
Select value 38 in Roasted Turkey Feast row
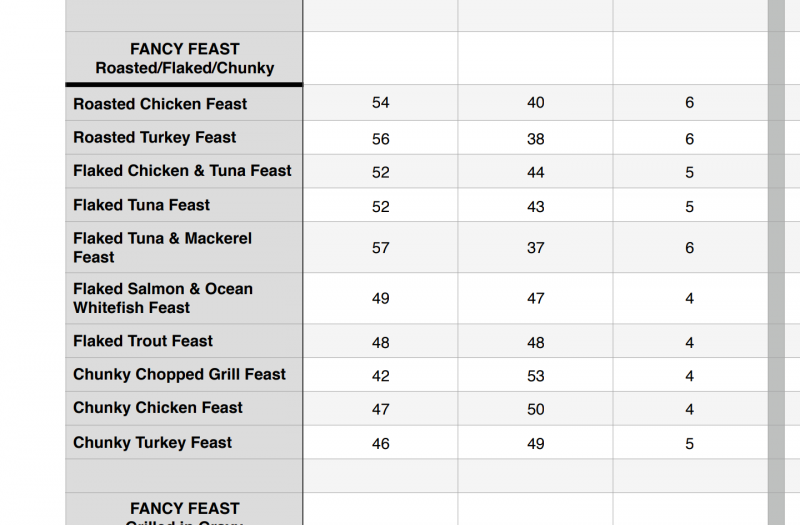536,139
